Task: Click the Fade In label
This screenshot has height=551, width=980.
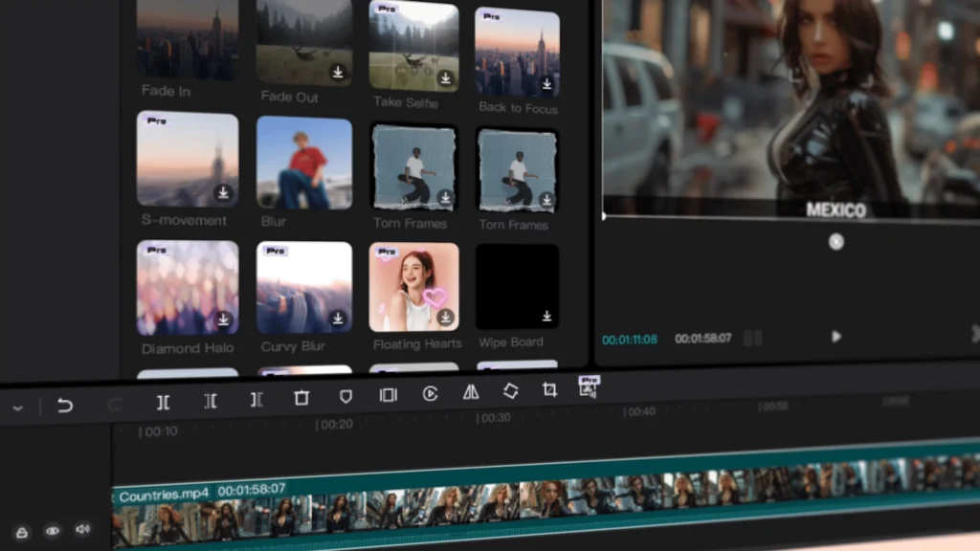Action: [x=166, y=91]
